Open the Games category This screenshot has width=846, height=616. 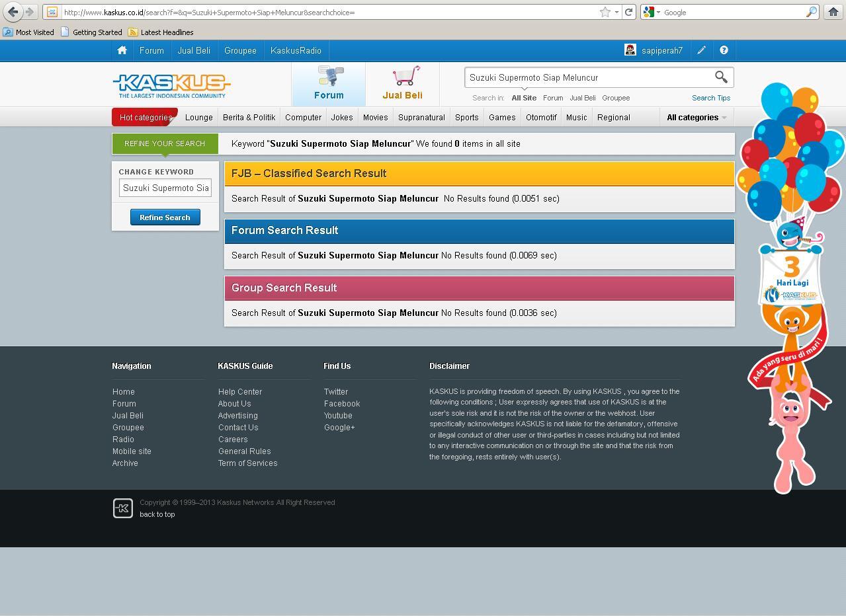tap(502, 117)
